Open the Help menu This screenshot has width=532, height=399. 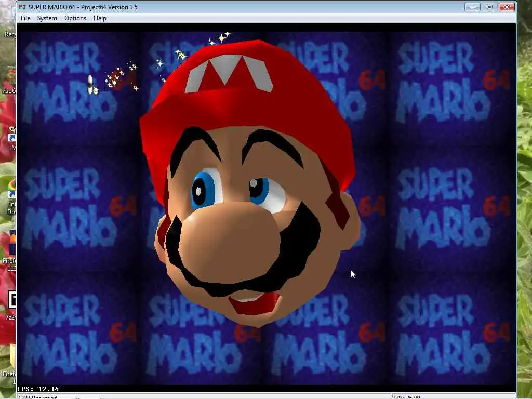click(100, 18)
